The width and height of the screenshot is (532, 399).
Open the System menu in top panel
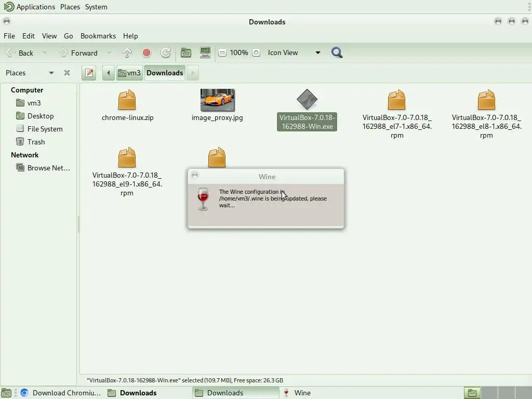96,7
